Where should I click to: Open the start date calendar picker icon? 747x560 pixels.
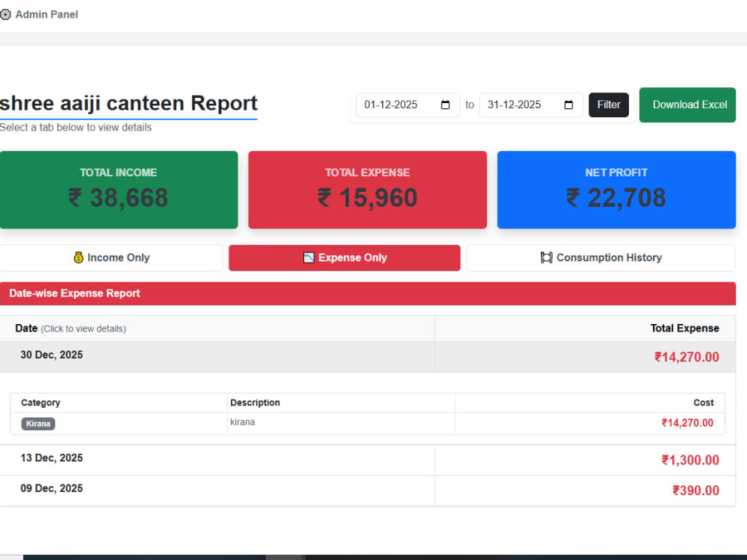pos(445,105)
